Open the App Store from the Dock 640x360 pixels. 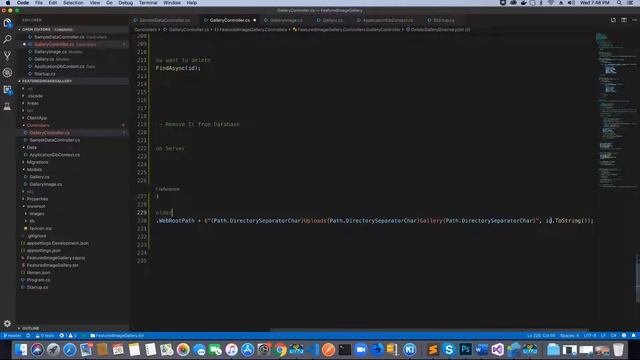point(247,350)
